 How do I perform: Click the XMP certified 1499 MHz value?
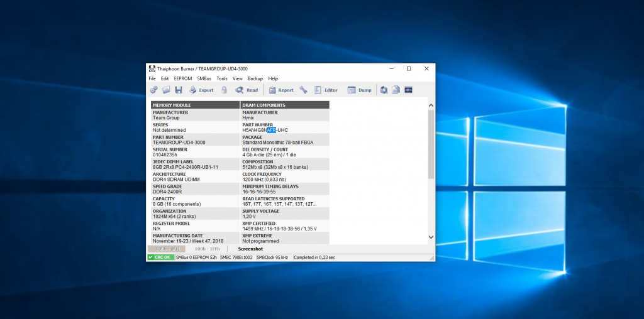[x=279, y=229]
